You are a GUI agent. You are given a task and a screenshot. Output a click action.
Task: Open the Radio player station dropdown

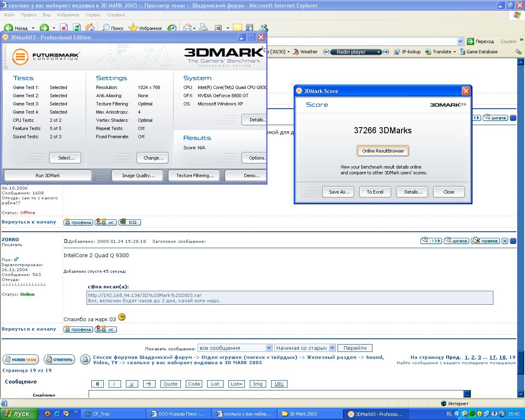[379, 52]
